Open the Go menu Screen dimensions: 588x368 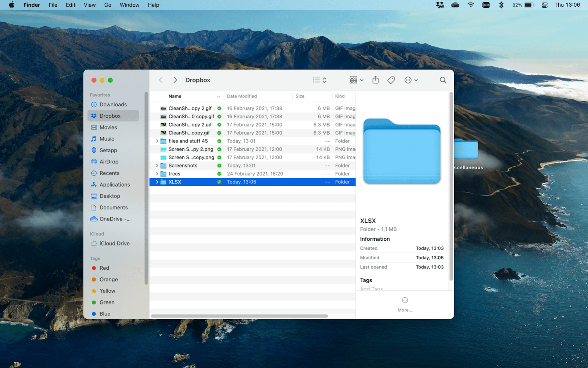coord(108,5)
